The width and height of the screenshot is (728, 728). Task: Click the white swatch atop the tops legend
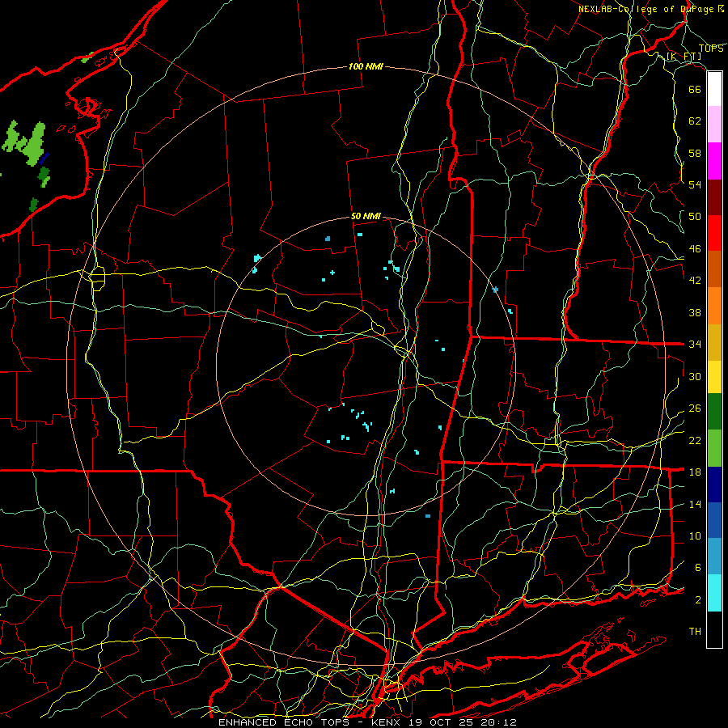[x=714, y=89]
